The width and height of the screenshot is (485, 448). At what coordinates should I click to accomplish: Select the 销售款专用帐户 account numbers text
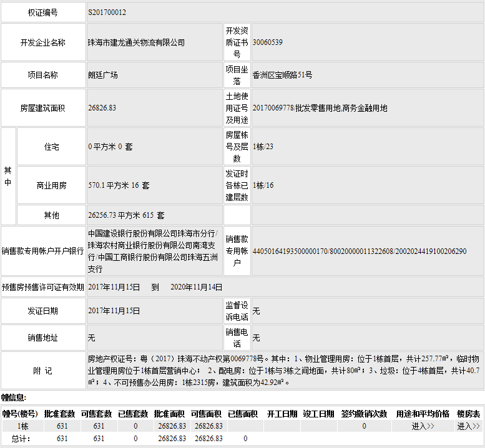pos(359,251)
